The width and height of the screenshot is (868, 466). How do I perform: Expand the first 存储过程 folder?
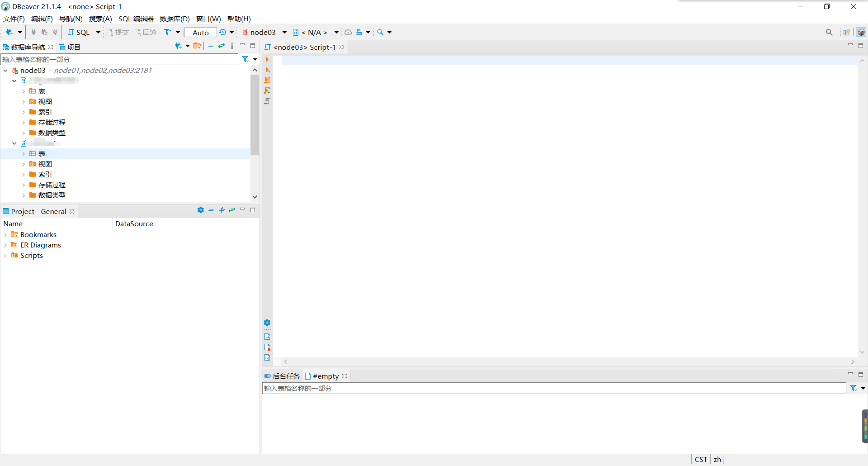[24, 123]
